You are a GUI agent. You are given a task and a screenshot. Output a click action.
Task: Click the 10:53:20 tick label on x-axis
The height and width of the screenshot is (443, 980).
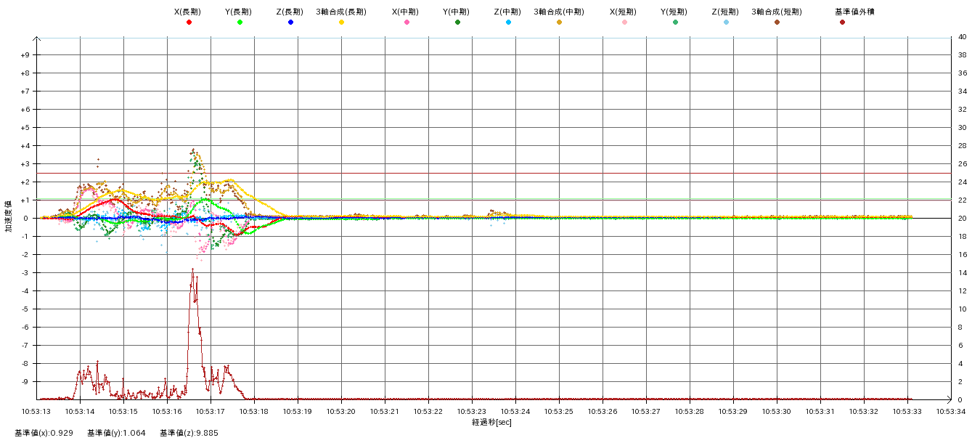[341, 412]
